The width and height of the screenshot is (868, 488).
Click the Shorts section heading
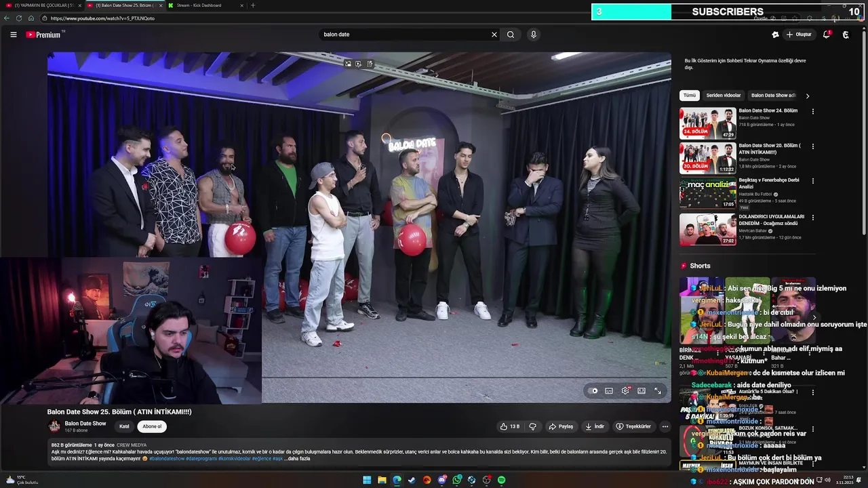click(x=700, y=266)
